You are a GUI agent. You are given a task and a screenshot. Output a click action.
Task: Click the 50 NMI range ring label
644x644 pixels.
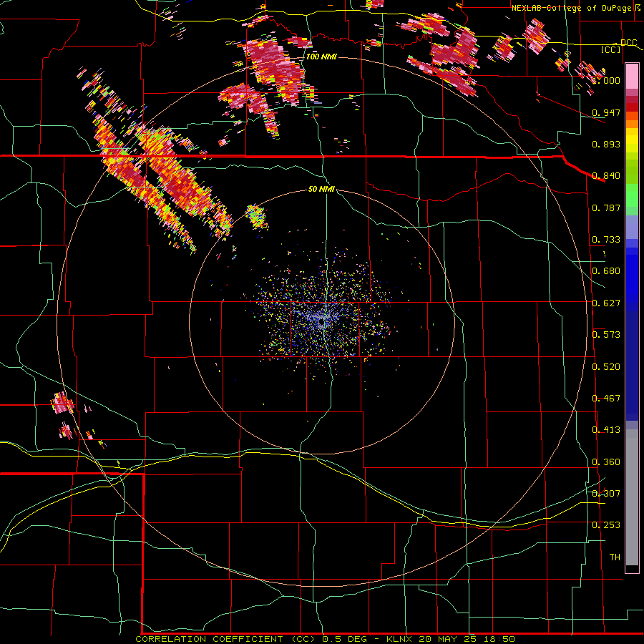321,189
